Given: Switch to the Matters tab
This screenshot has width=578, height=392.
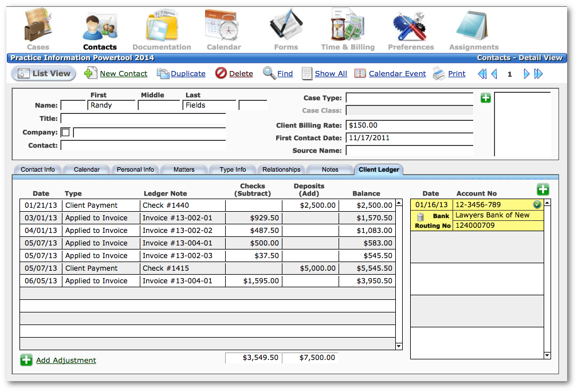Looking at the screenshot, I should tap(184, 169).
